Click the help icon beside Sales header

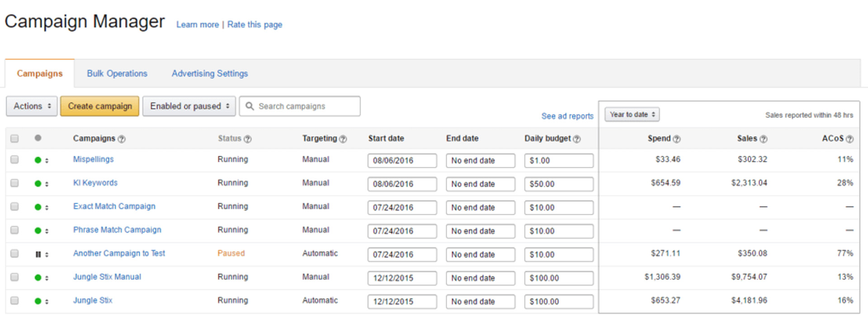pos(764,139)
